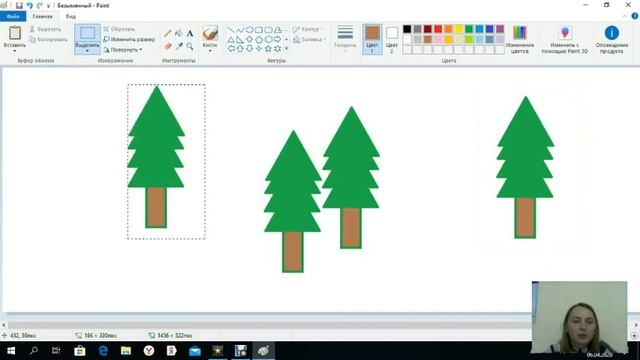
Task: Click Изменить размер resize button
Action: (129, 40)
